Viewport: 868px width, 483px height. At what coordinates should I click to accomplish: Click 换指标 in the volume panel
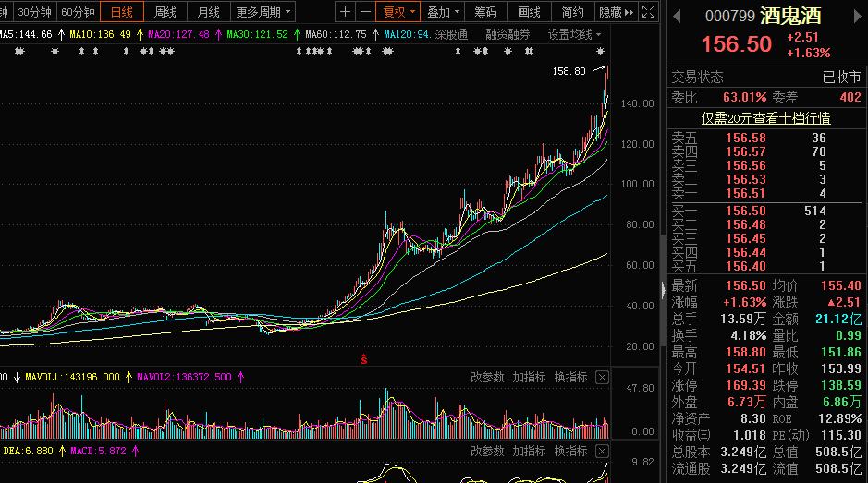pos(570,377)
